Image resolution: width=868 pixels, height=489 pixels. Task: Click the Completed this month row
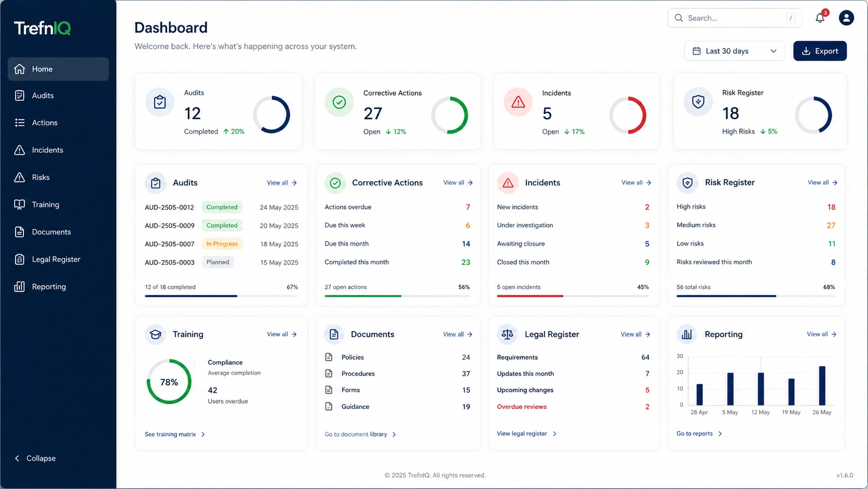(397, 262)
